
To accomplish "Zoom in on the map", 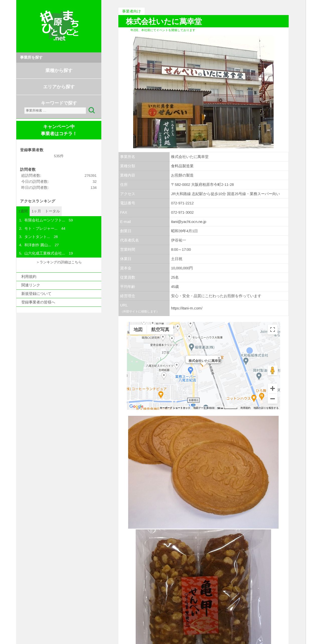I will point(273,389).
